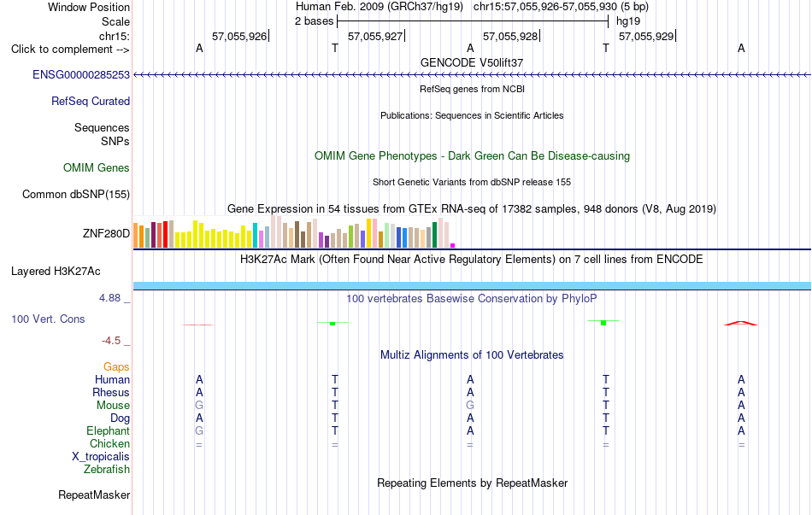812x515 pixels.
Task: Click the ENSG00000285253 intron arrow line
Action: (472, 75)
